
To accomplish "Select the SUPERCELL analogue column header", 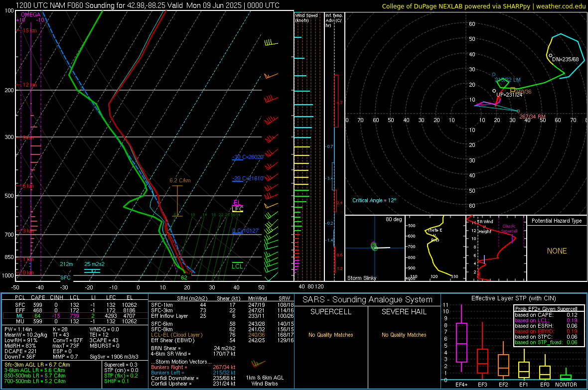I will (x=331, y=312).
